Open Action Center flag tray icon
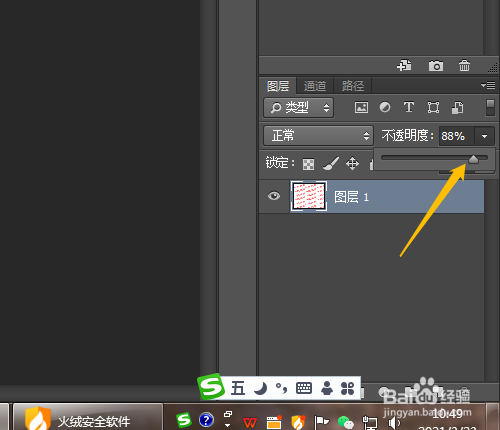This screenshot has width=500, height=430. [x=321, y=423]
